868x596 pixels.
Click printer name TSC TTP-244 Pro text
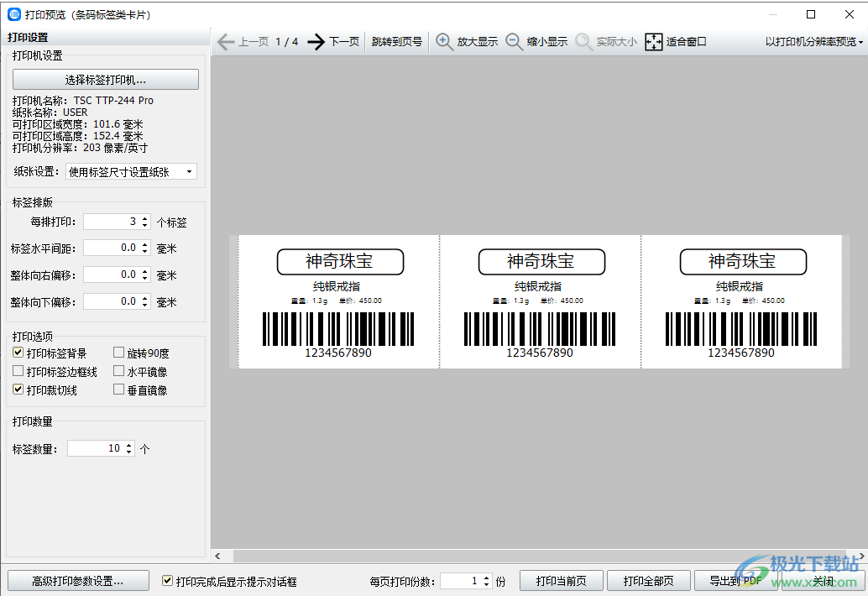coord(113,101)
